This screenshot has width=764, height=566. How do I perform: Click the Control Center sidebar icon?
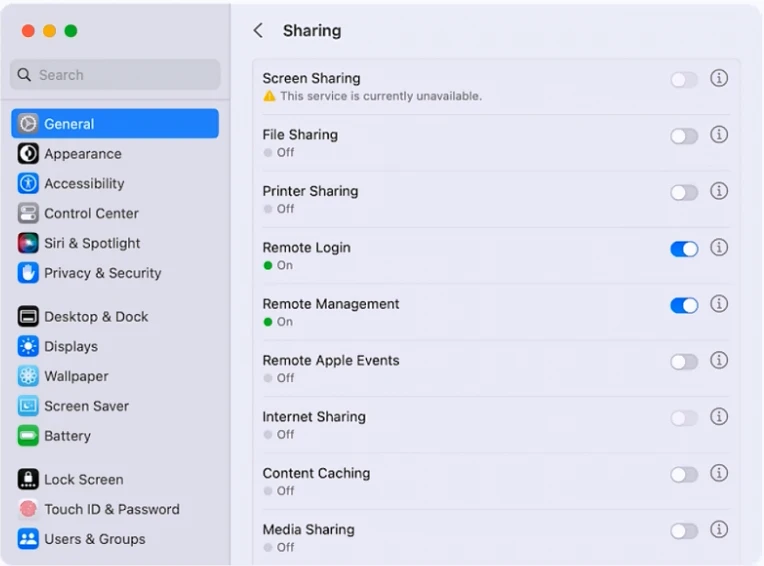point(28,213)
